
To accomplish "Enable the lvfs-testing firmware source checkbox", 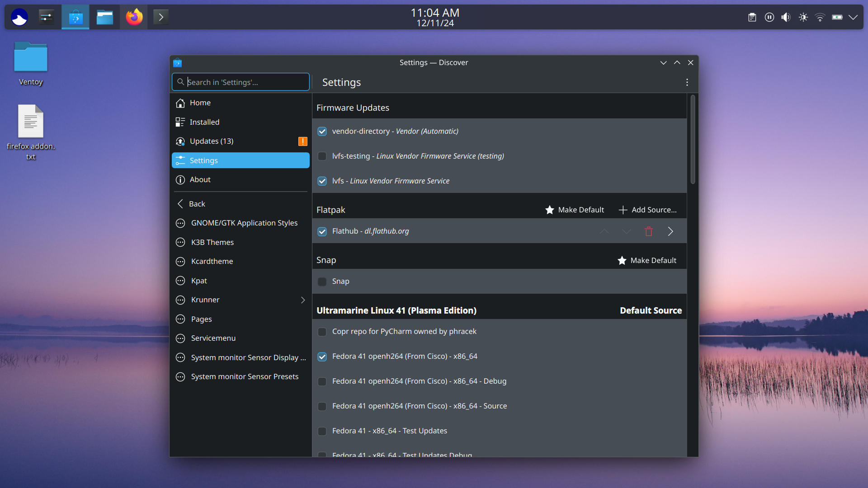I will [x=322, y=156].
